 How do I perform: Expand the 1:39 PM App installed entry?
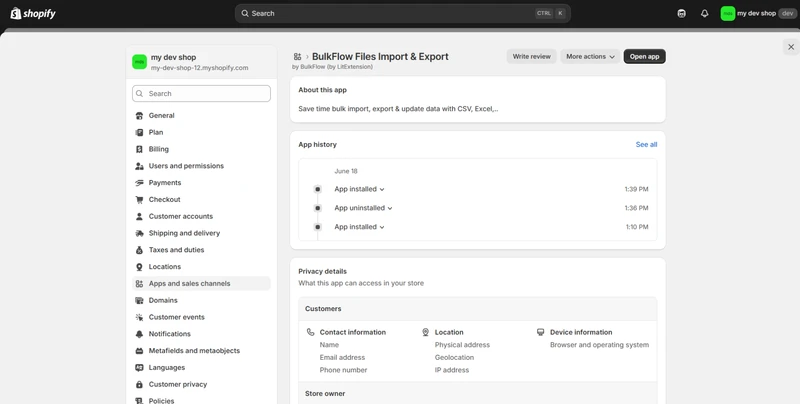click(x=359, y=189)
